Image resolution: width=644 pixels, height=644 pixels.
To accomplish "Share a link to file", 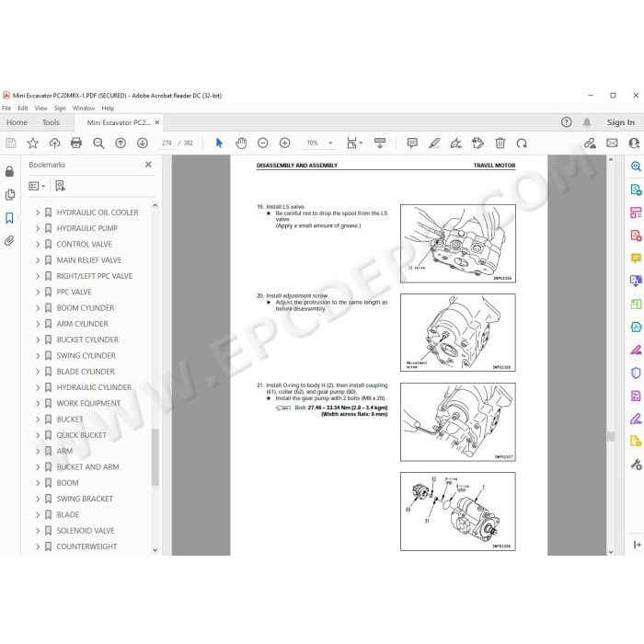I will pyautogui.click(x=591, y=143).
